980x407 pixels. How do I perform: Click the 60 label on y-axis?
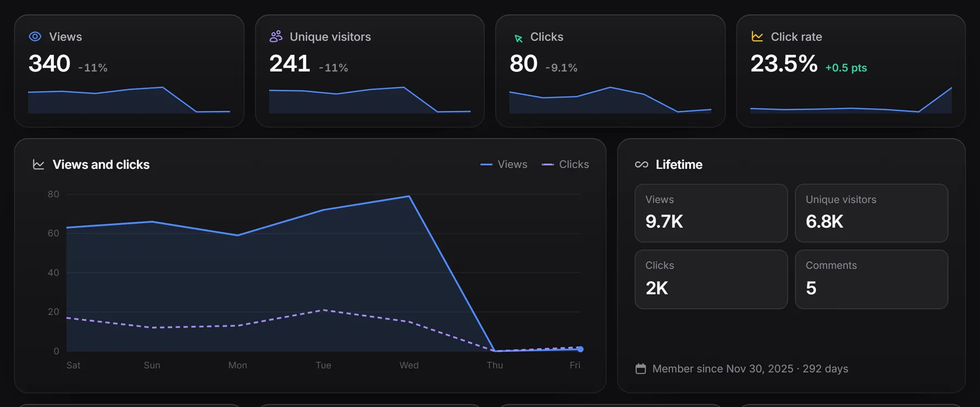click(53, 233)
